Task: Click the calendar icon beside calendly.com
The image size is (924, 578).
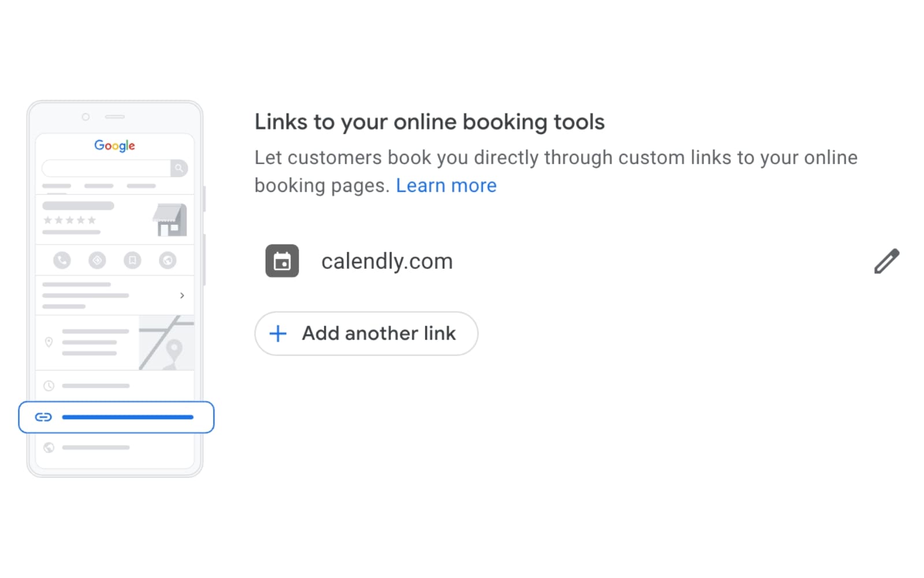Action: click(x=282, y=261)
